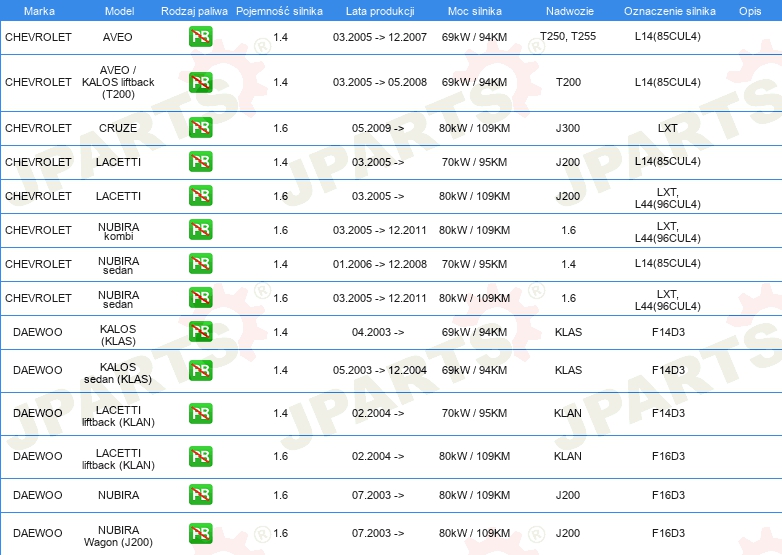Select the Oznaczenie silnika header
The height and width of the screenshot is (555, 782).
(669, 10)
